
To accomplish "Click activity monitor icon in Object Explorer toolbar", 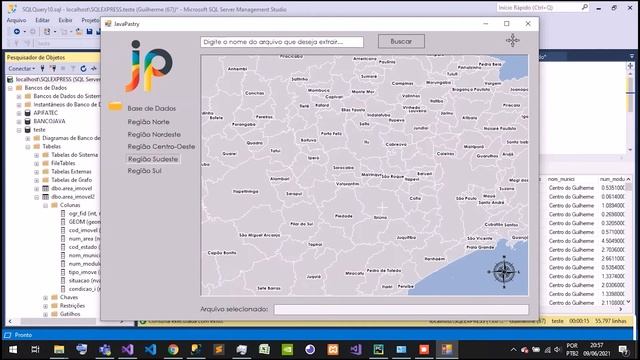I will pos(93,68).
